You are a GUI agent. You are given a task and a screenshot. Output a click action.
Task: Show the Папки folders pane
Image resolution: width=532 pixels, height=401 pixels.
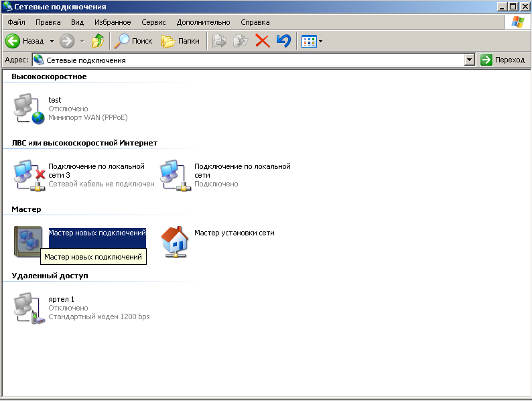click(x=180, y=41)
